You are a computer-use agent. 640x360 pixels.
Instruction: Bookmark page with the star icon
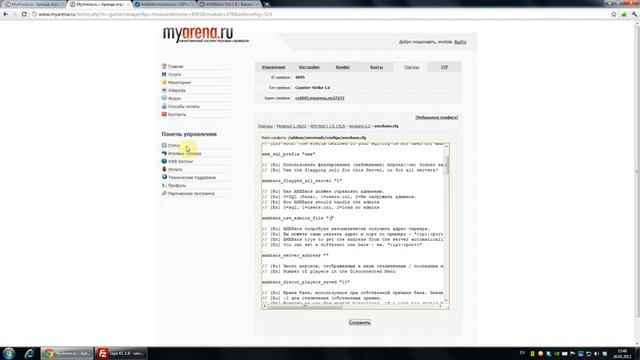pyautogui.click(x=613, y=14)
